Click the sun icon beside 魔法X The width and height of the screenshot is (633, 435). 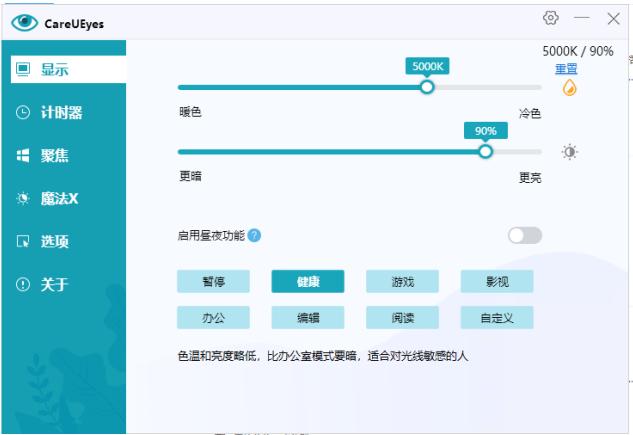[x=23, y=199]
